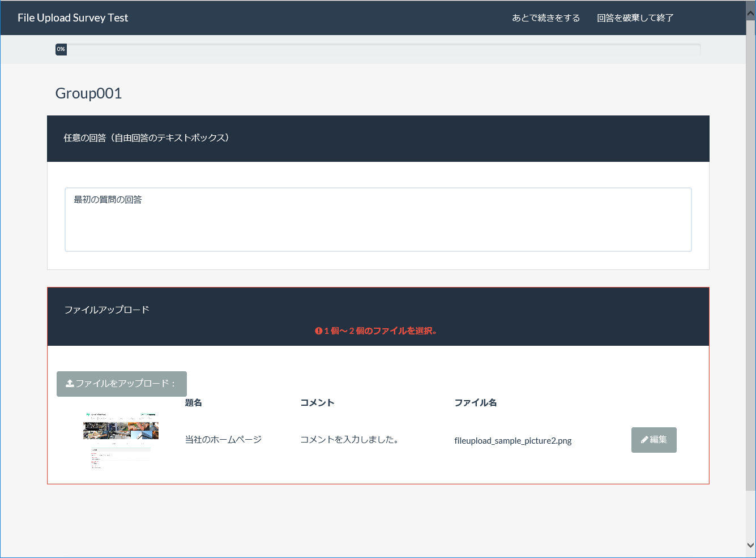Click the コメントを入力しました。 comment text

[x=349, y=440]
